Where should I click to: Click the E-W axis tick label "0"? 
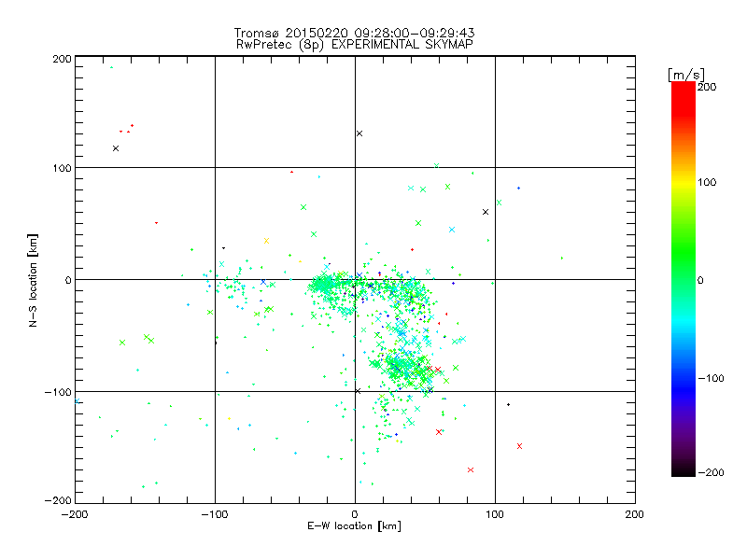(x=355, y=514)
